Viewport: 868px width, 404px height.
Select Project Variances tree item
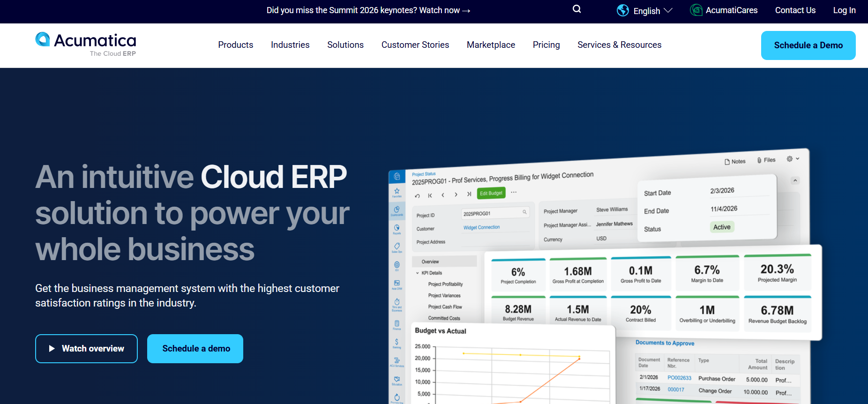(x=444, y=295)
